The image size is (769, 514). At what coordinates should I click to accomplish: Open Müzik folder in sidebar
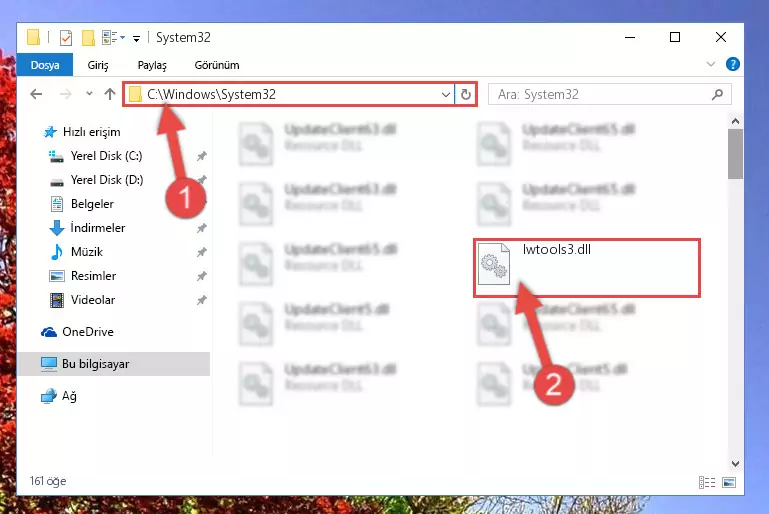click(x=86, y=252)
